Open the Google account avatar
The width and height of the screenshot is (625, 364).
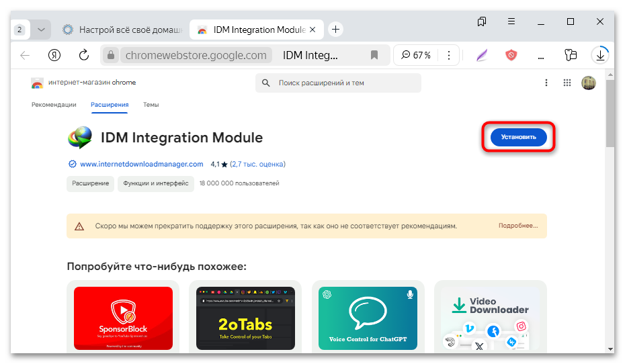(588, 83)
